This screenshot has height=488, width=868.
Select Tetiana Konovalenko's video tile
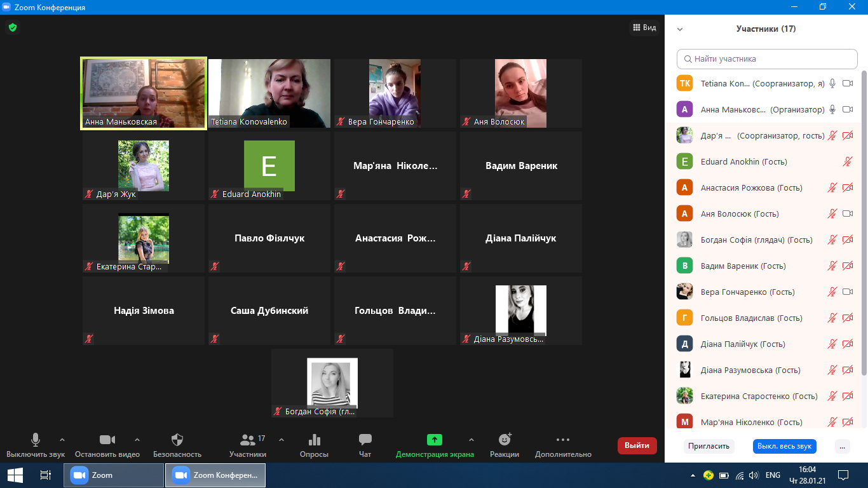click(269, 93)
